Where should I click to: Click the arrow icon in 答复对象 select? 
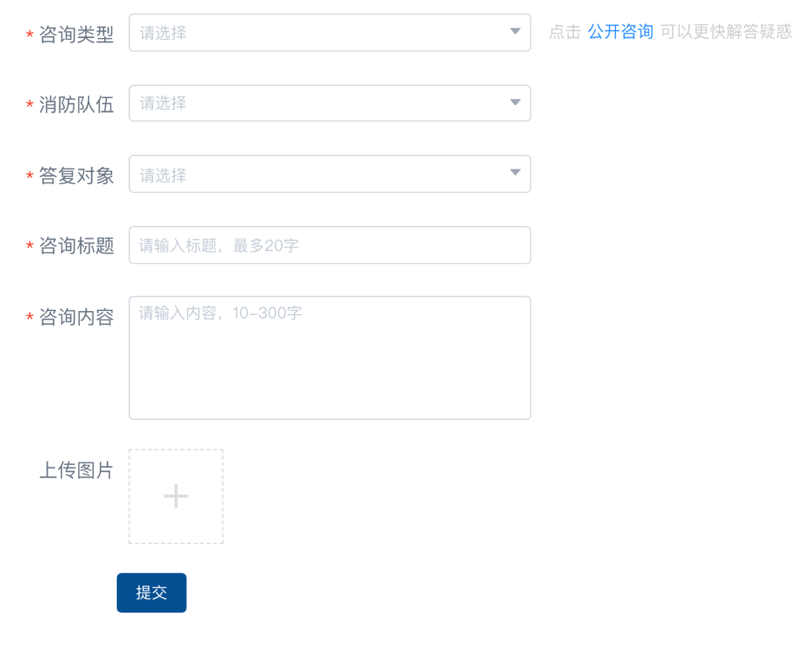[515, 173]
